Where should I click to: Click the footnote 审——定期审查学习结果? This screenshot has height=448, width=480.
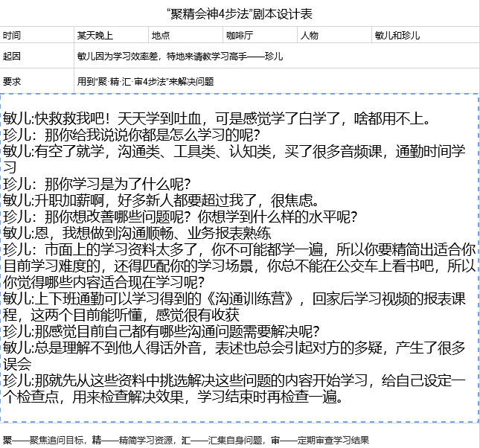pyautogui.click(x=320, y=441)
